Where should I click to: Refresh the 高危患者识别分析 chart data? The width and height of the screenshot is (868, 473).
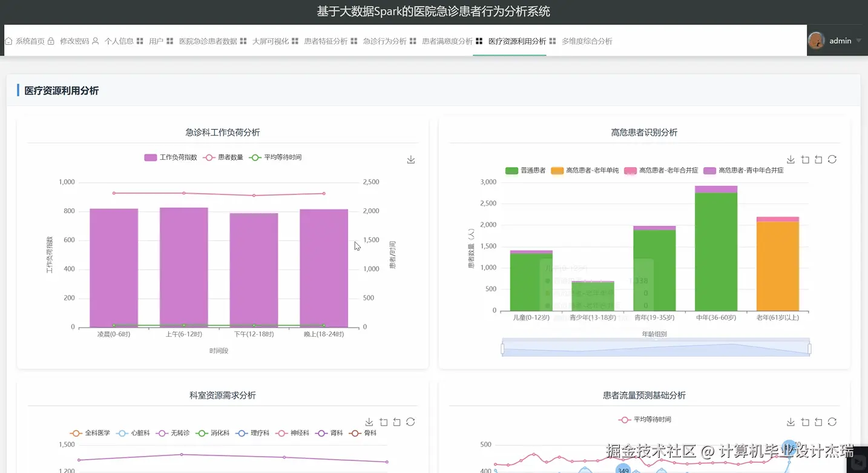click(832, 159)
